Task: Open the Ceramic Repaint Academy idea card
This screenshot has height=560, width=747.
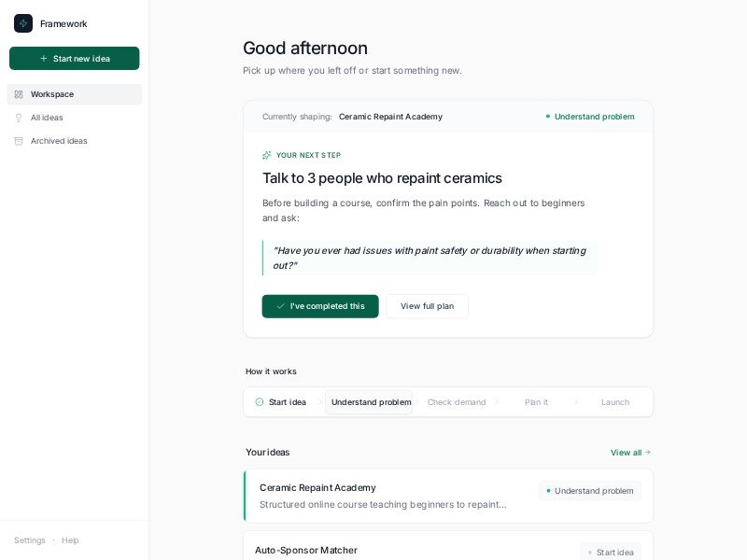Action: [x=383, y=496]
